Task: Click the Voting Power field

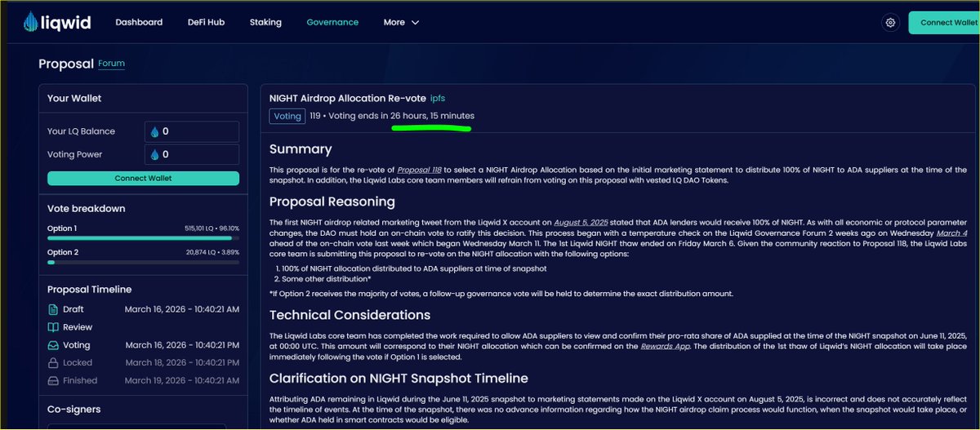Action: 191,154
